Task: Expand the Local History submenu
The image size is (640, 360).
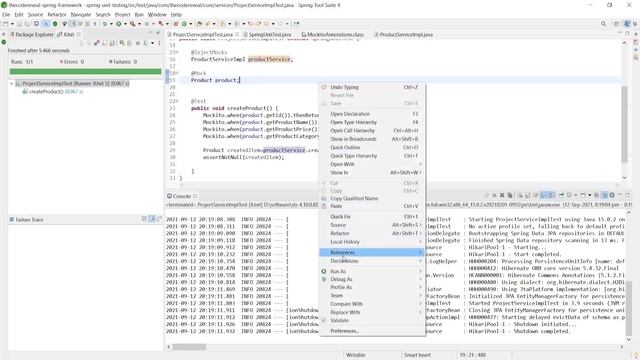Action: pos(372,242)
